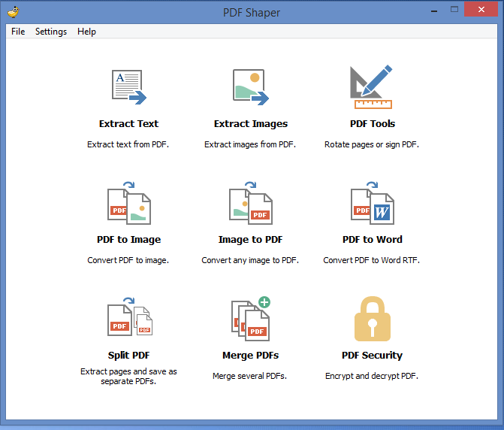Open the File menu
This screenshot has width=504, height=430.
coord(18,32)
